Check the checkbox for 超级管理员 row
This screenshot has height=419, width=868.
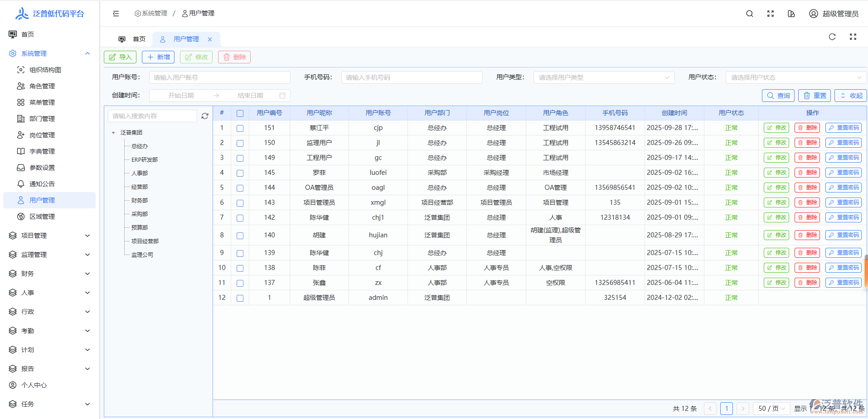click(x=240, y=298)
